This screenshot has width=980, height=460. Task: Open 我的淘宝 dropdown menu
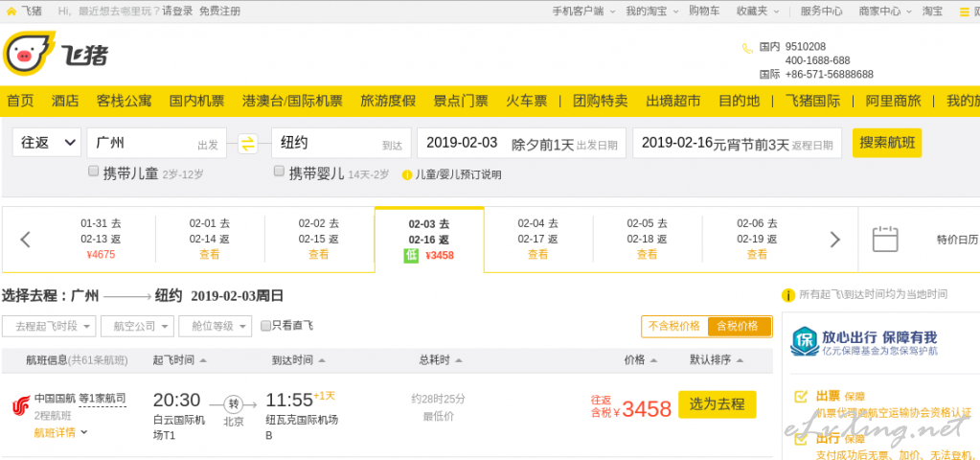(651, 11)
